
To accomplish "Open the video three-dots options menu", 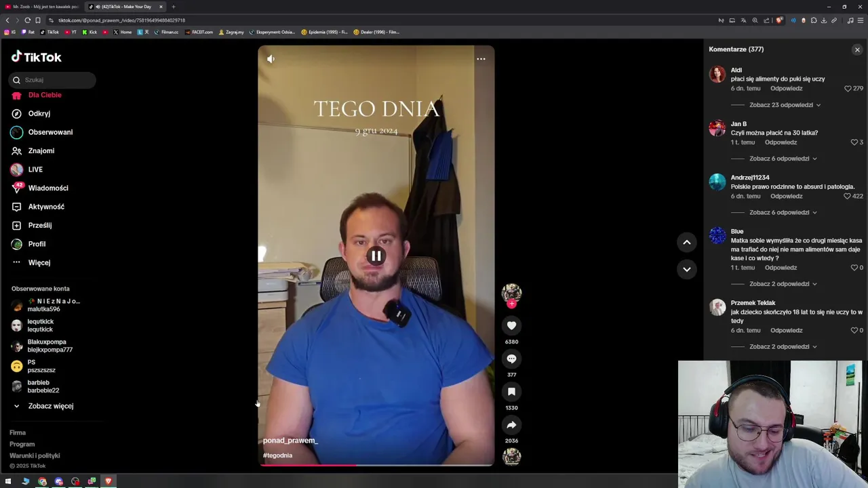I will click(481, 59).
